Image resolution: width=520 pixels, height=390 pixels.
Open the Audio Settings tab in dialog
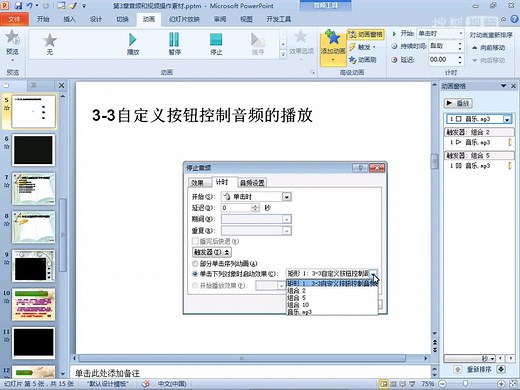tap(252, 183)
